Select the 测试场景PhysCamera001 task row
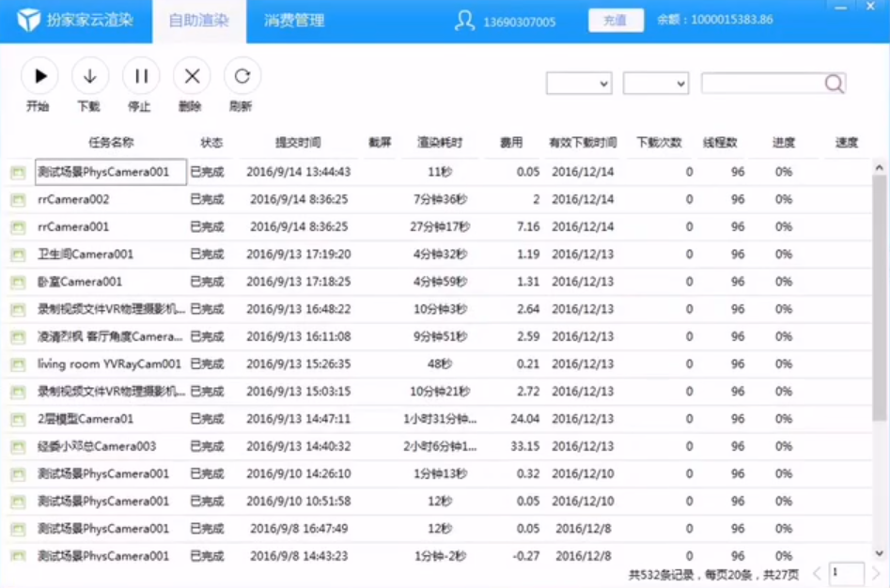The height and width of the screenshot is (588, 890). 111,172
